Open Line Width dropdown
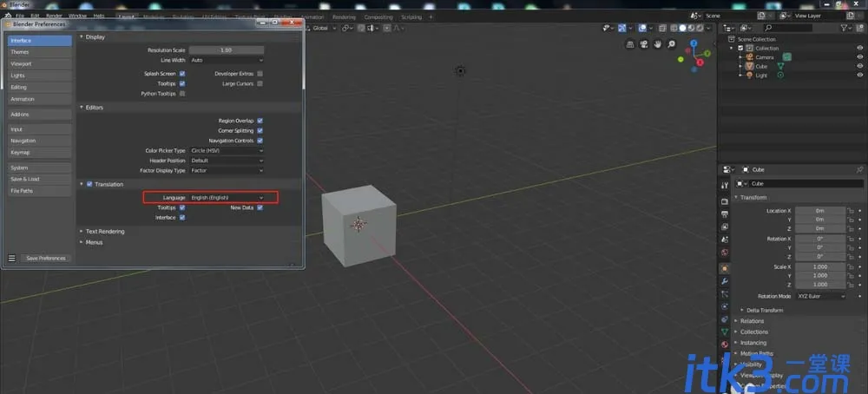Screen dimensions: 868x394 pos(227,60)
